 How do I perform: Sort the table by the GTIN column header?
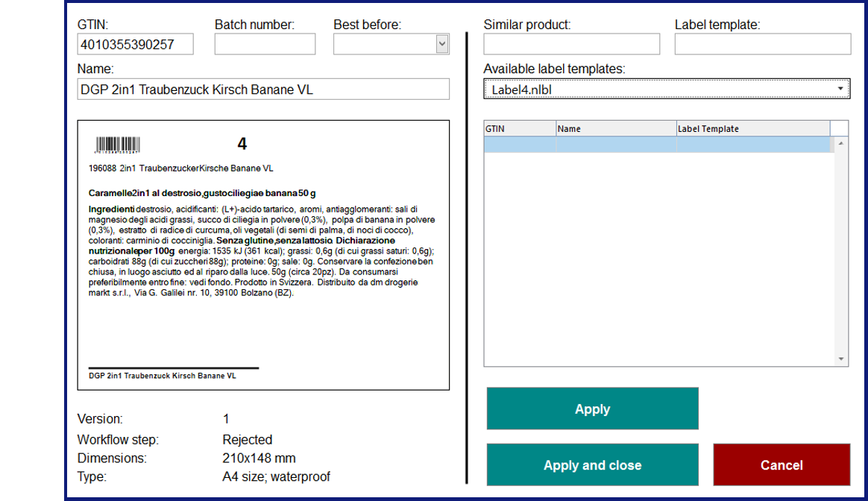(x=520, y=128)
